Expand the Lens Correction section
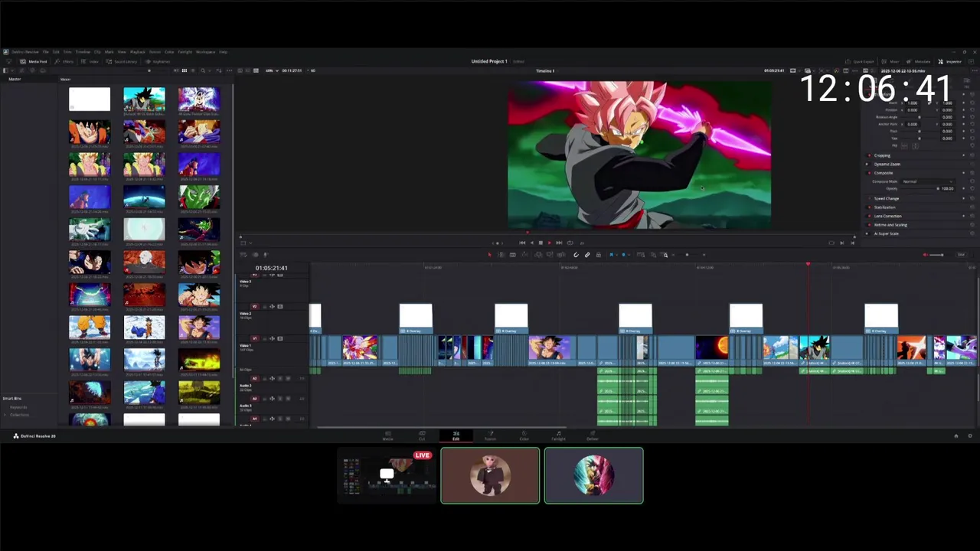Image resolution: width=980 pixels, height=551 pixels. point(888,216)
